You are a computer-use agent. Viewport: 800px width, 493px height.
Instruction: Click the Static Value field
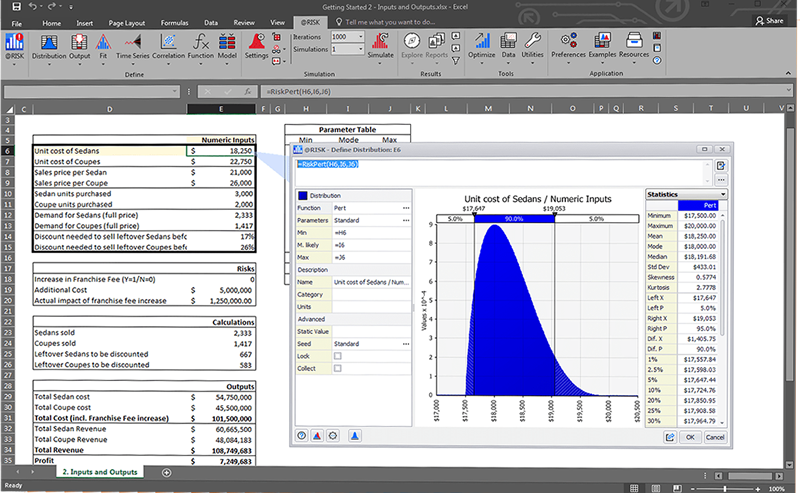point(371,332)
